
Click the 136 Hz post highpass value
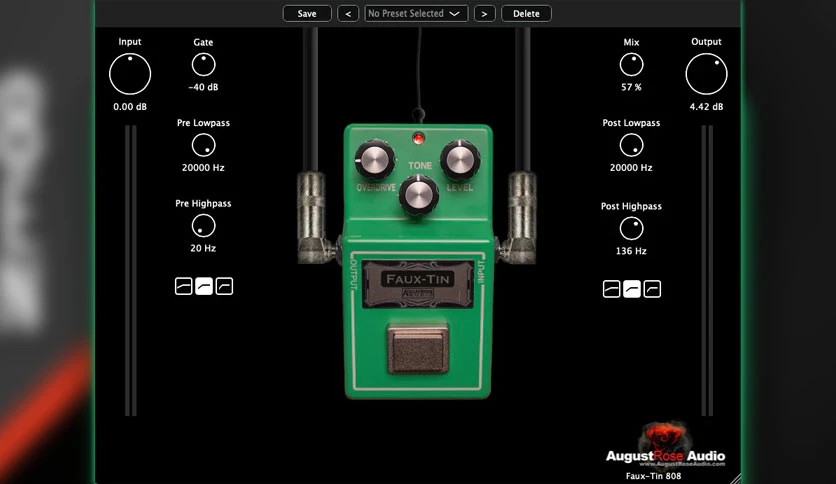(x=631, y=251)
